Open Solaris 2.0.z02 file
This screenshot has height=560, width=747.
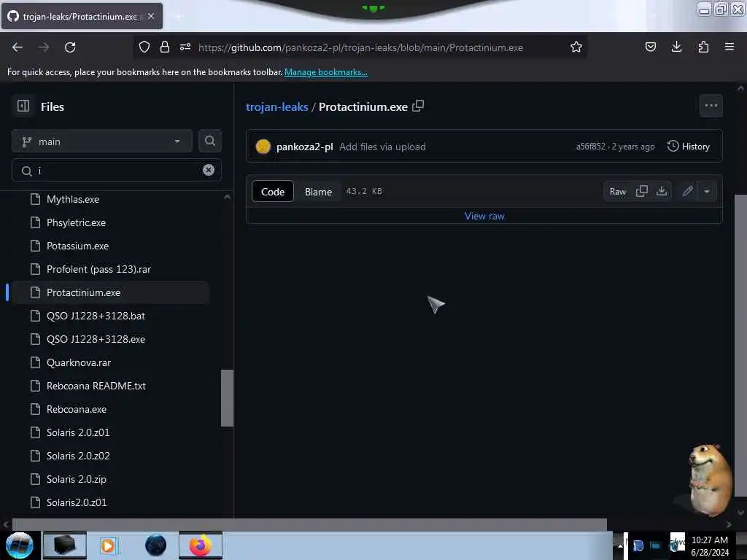point(78,456)
